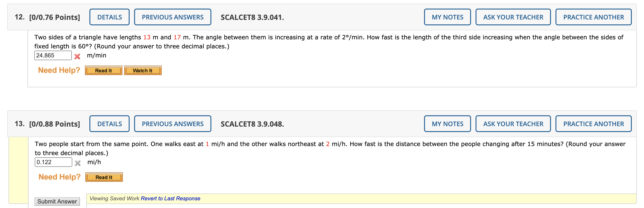644x208 pixels.
Task: Click PRACTICE ANOTHER for question 12
Action: pos(593,17)
